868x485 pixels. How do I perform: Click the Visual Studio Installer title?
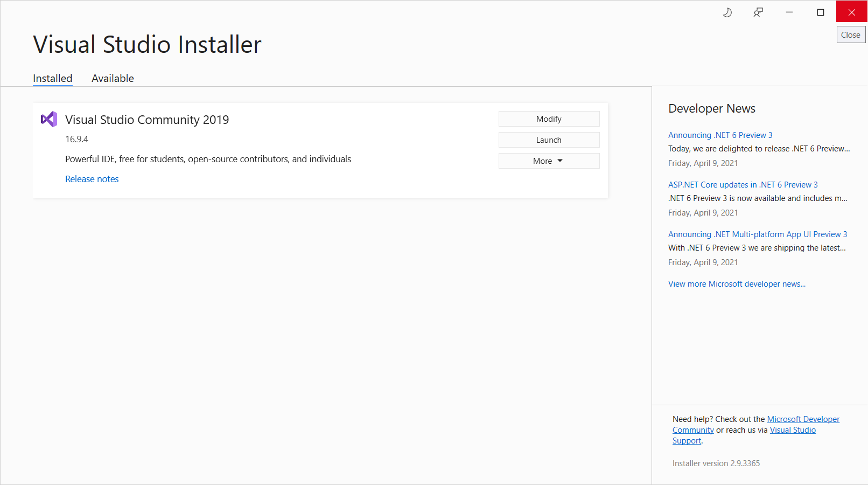147,44
